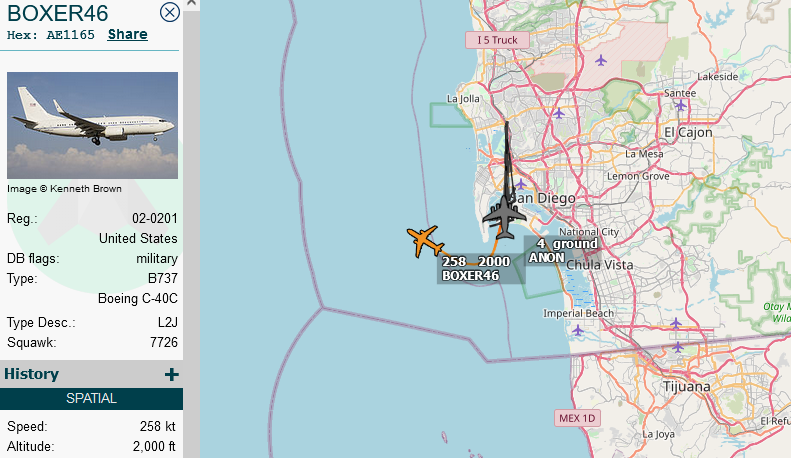Click the History heading
Viewport: 791px width, 458px height.
31,374
